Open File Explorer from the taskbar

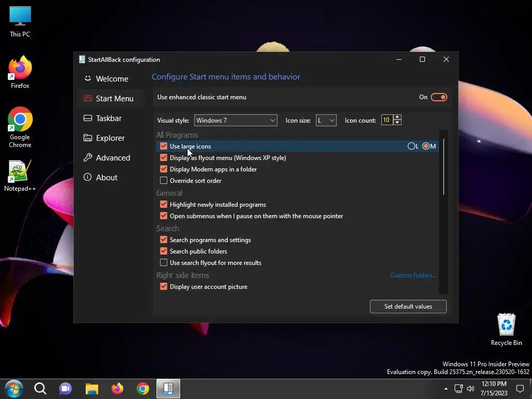(x=91, y=389)
